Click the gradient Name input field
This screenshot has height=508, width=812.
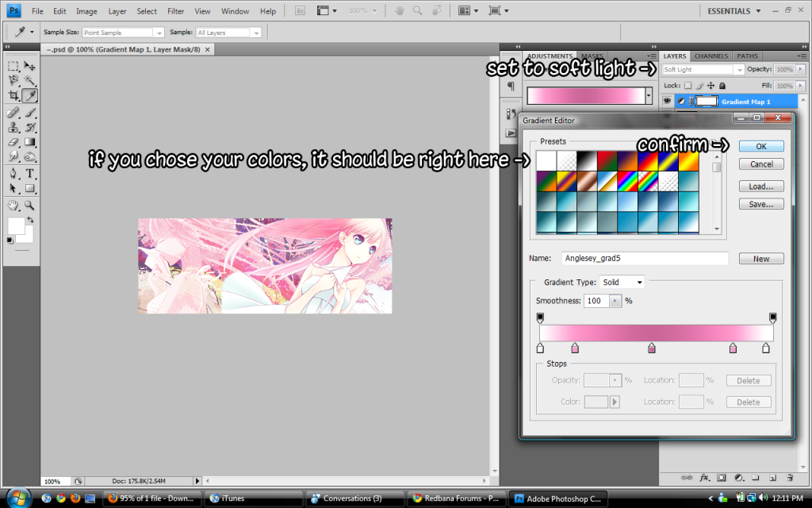pyautogui.click(x=645, y=258)
